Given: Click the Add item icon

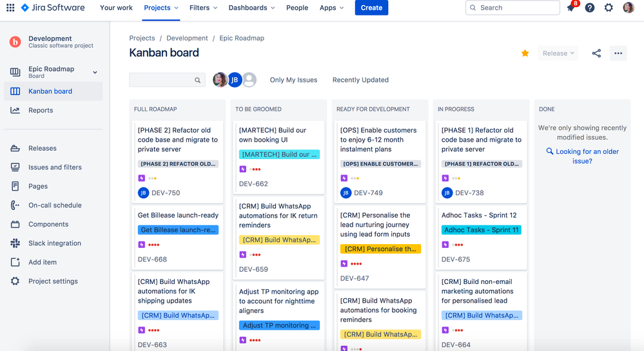Looking at the screenshot, I should [15, 262].
